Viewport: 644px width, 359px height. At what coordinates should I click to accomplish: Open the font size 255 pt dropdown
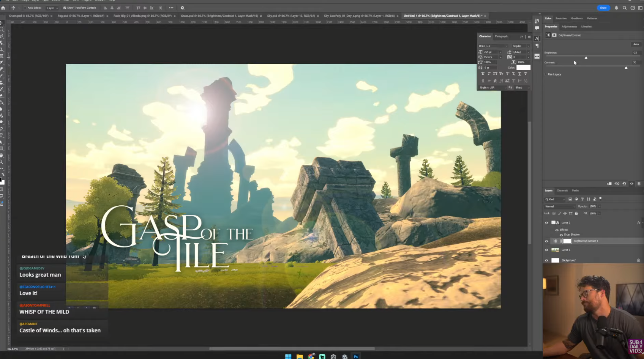point(492,52)
